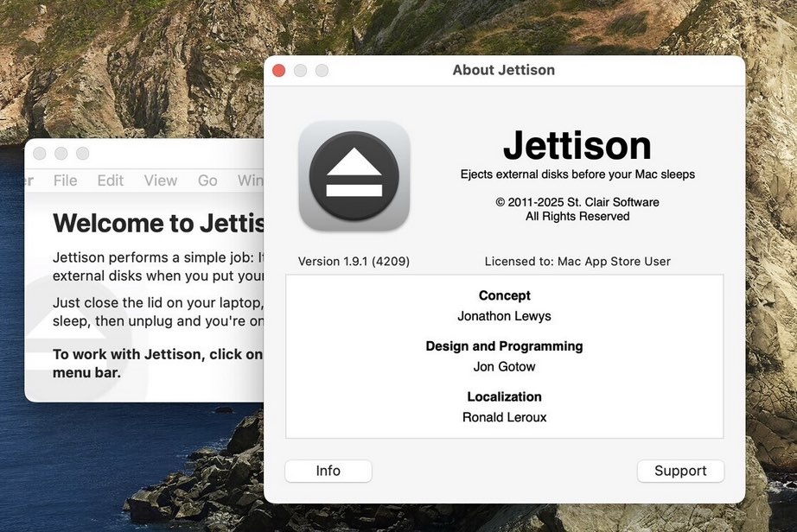Close the About Jettison window
Viewport: 797px width, 532px height.
point(279,71)
